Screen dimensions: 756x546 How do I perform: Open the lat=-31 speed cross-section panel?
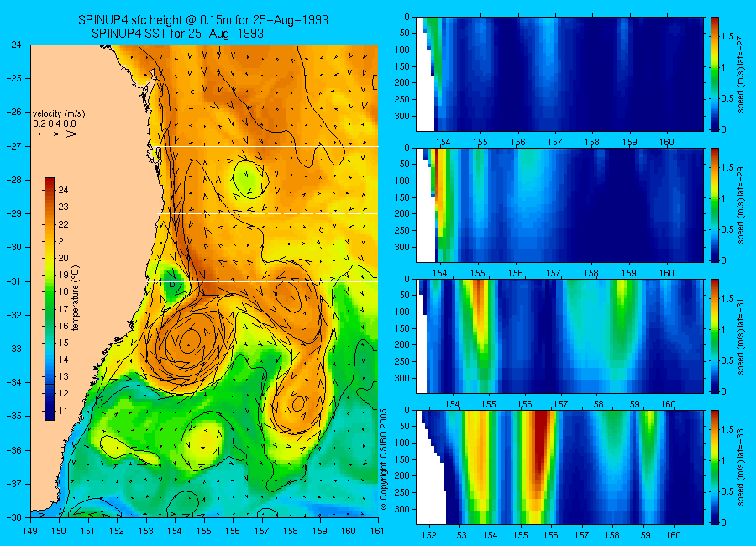click(x=559, y=336)
